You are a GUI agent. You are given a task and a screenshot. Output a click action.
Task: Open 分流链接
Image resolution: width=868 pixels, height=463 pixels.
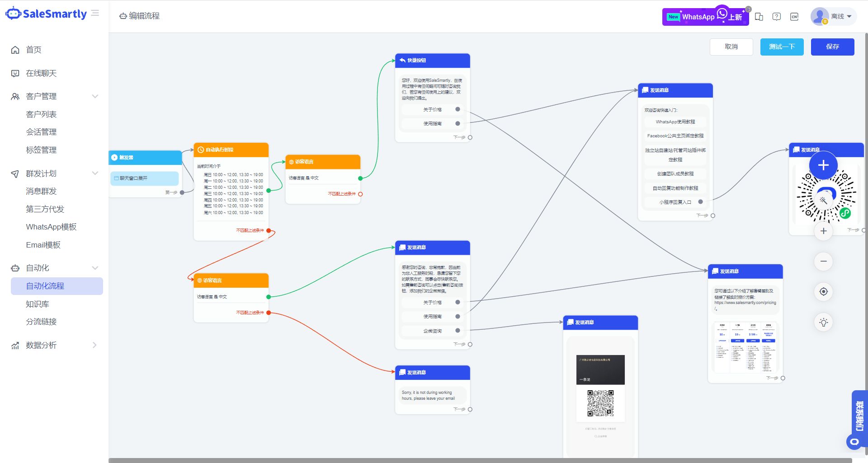coord(41,322)
